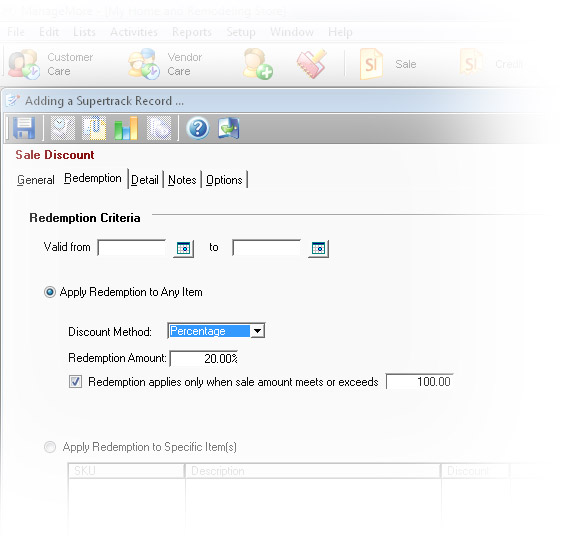Image resolution: width=569 pixels, height=550 pixels.
Task: Click the Redemption Amount input field
Action: (x=204, y=358)
